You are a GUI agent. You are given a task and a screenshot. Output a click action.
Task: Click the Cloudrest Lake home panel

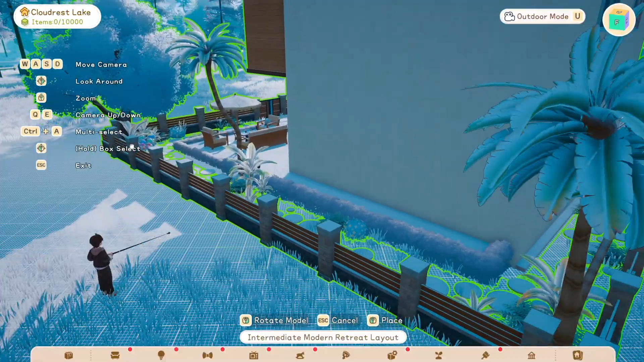coord(57,17)
